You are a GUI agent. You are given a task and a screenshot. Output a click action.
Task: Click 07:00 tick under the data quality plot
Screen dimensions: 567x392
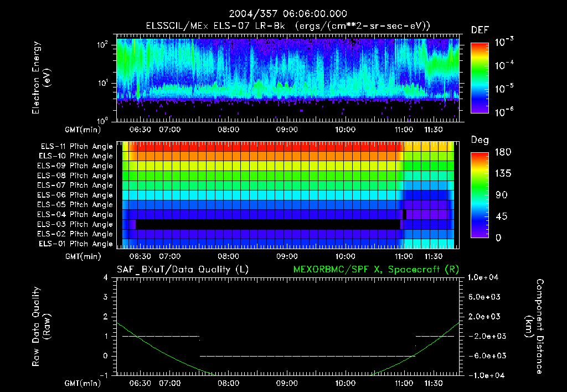[169, 383]
